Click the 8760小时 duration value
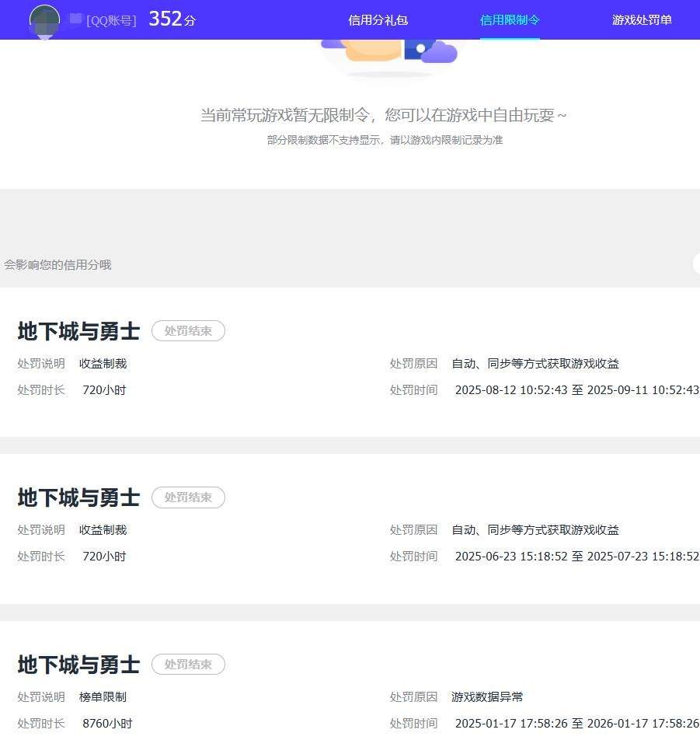The image size is (700, 740). pyautogui.click(x=107, y=724)
